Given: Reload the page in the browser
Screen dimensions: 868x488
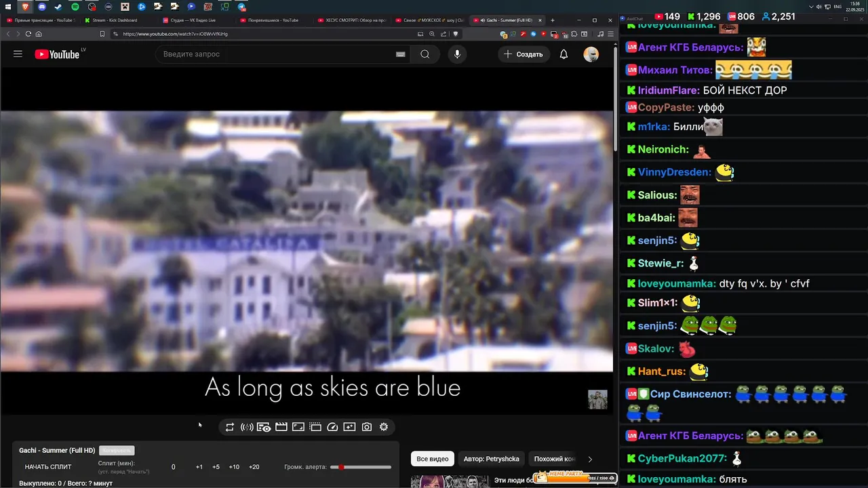Looking at the screenshot, I should click(28, 34).
